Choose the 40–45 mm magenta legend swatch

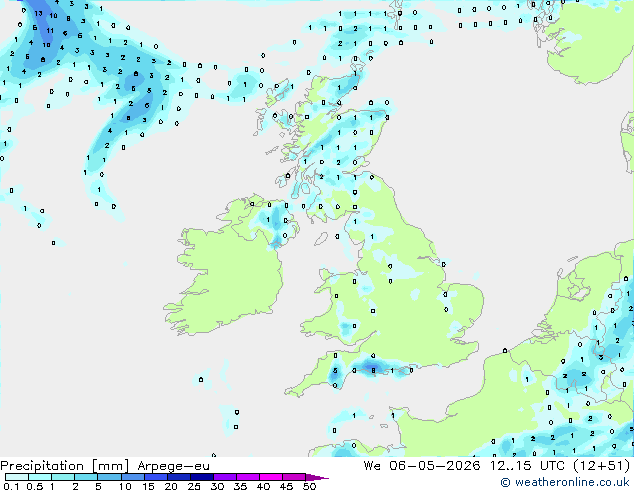coord(271,477)
